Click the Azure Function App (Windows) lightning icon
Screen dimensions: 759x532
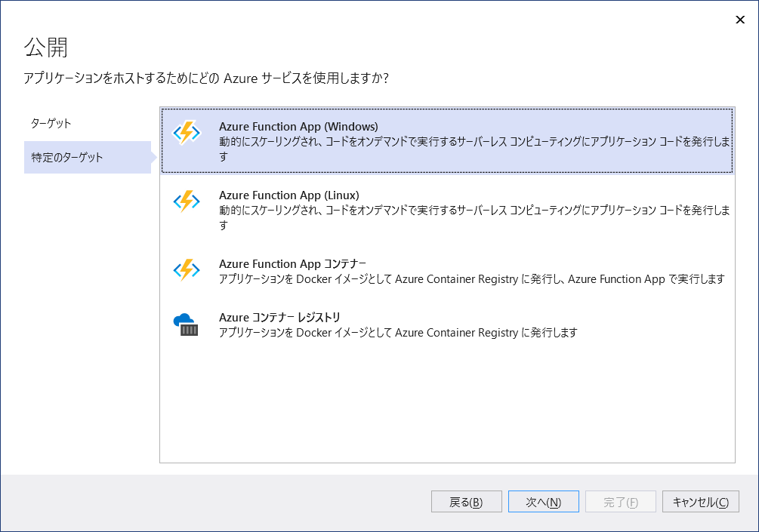coord(187,133)
